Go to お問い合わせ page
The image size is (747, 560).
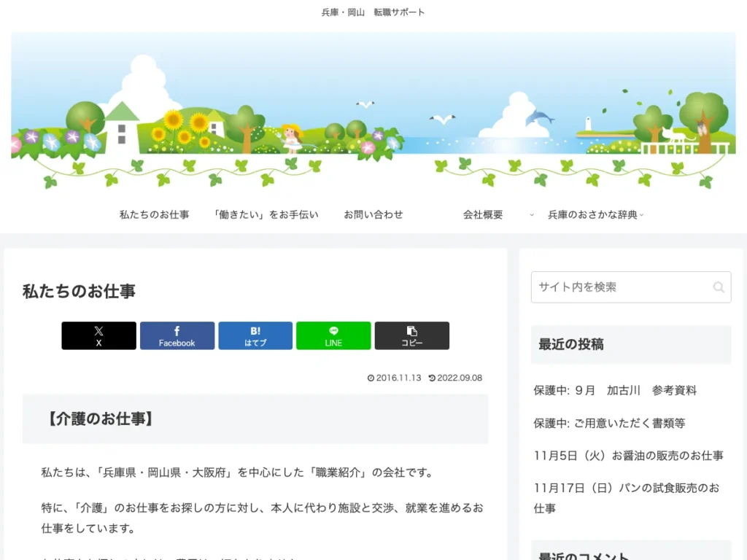click(373, 215)
